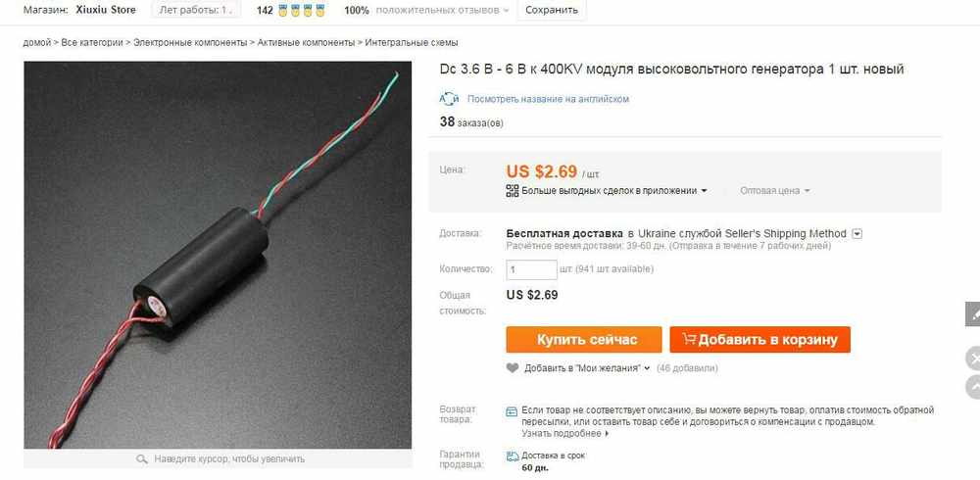
Task: Click the Купить сейчас button
Action: click(584, 339)
